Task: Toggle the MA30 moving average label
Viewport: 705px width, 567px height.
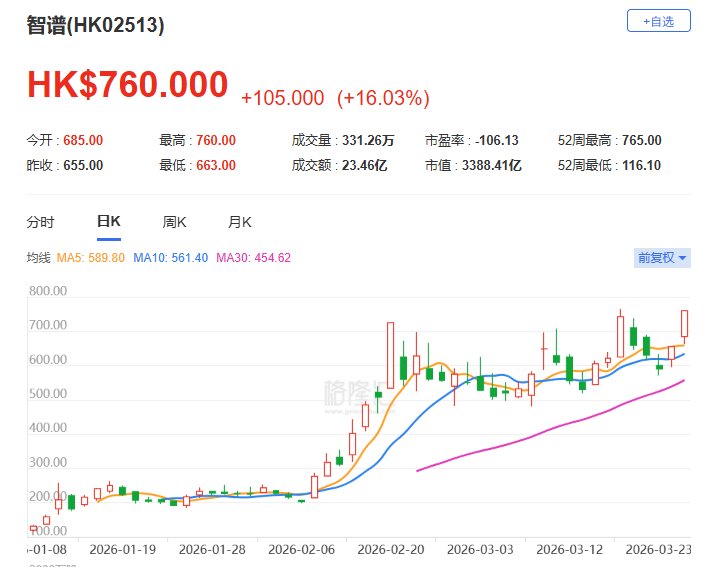Action: click(257, 258)
